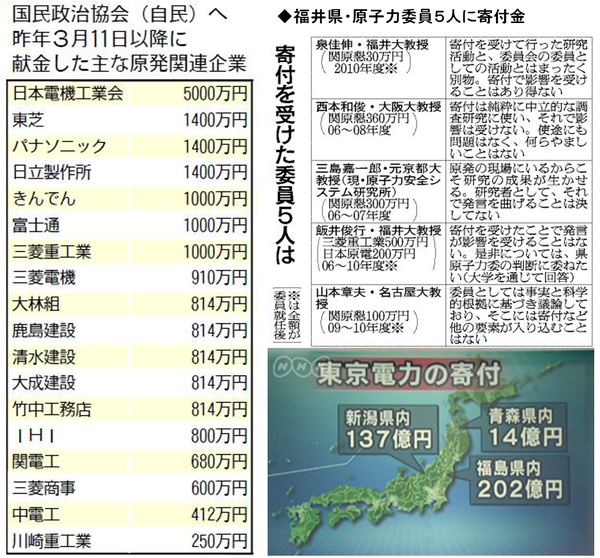600x558 pixels.
Task: Select the きんでん row name
Action: pyautogui.click(x=44, y=199)
